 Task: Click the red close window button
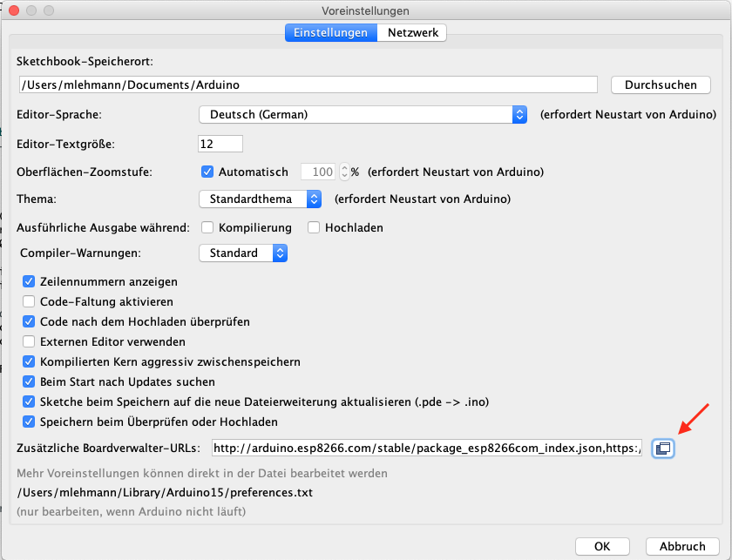pos(14,10)
